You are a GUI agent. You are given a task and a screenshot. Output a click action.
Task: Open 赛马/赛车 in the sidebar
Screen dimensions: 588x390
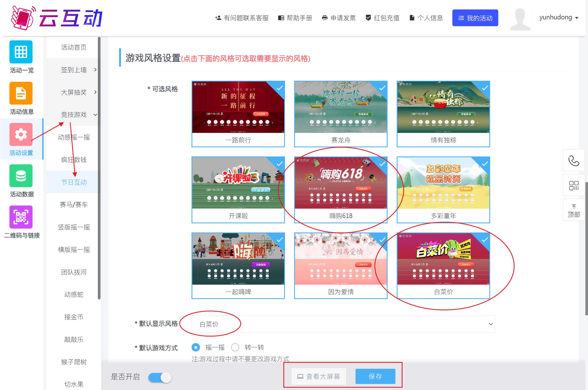[x=74, y=204]
